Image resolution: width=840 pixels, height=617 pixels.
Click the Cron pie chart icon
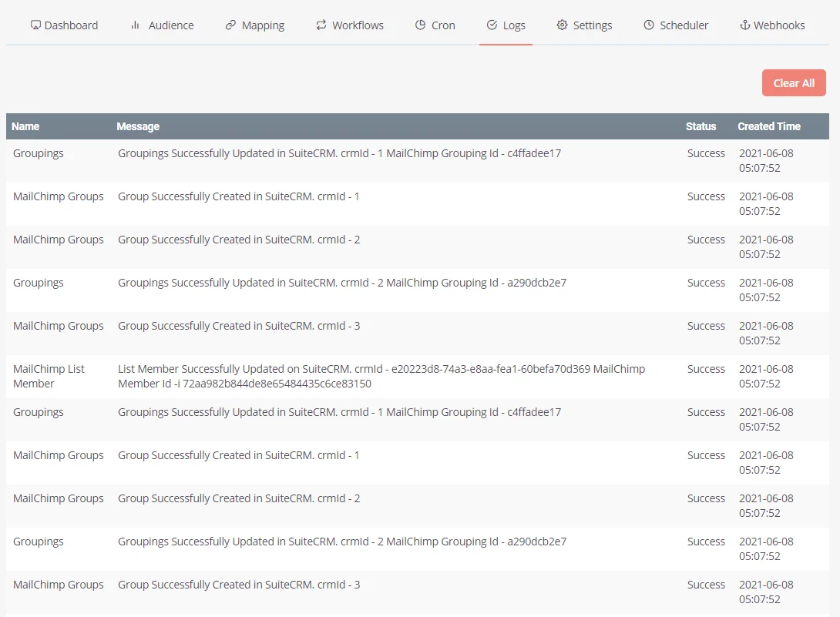[420, 25]
